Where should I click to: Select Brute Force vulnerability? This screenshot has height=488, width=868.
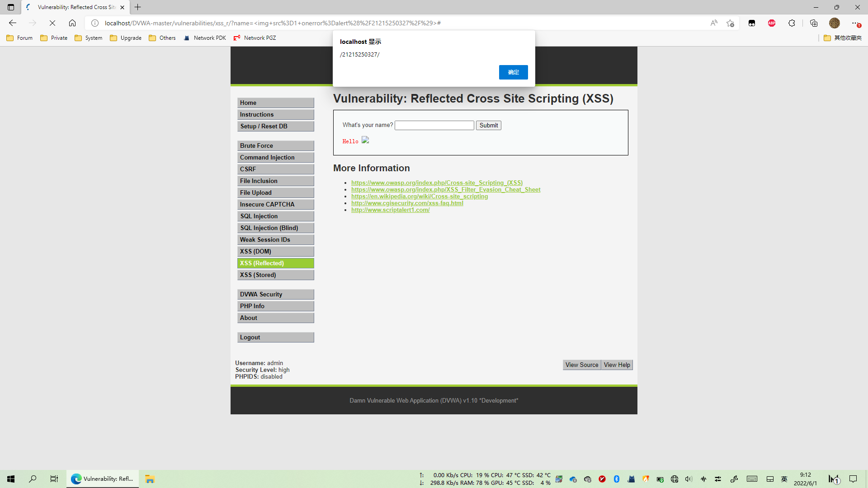click(275, 146)
